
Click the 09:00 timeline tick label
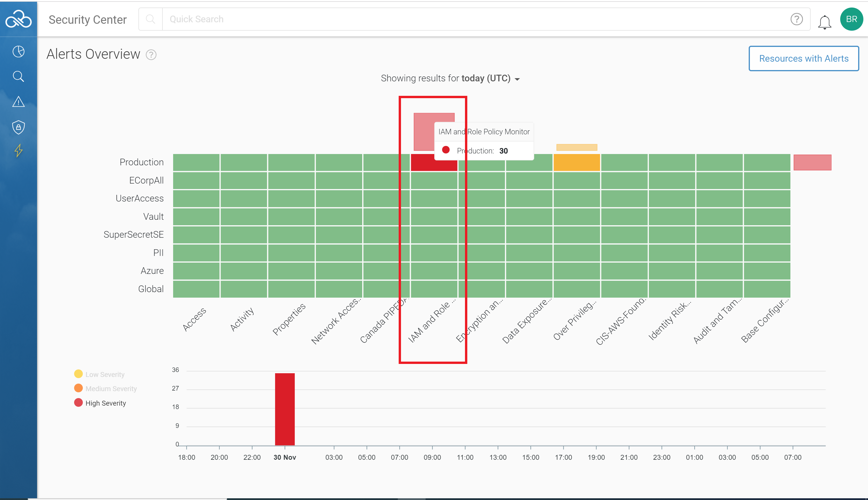click(x=432, y=457)
